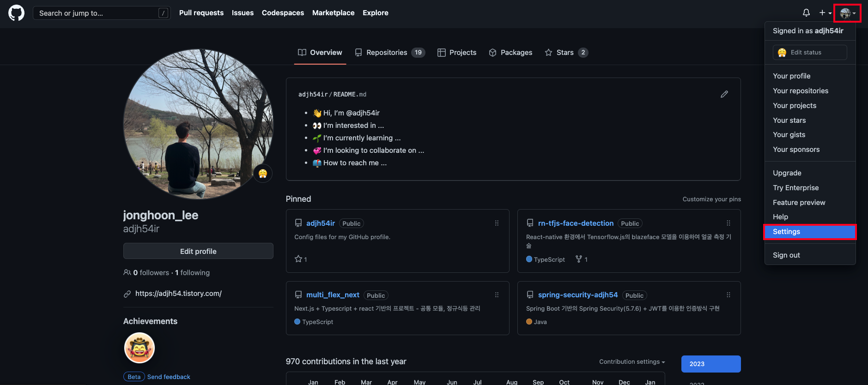This screenshot has height=385, width=868.
Task: Open the notifications bell
Action: [806, 13]
